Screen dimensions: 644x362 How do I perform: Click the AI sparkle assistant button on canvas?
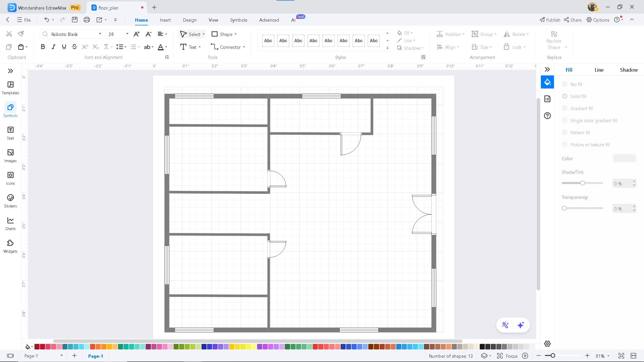[521, 325]
